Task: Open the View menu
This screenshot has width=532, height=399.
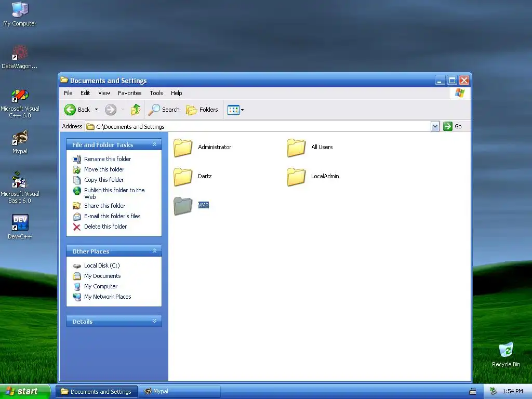Action: pos(104,93)
